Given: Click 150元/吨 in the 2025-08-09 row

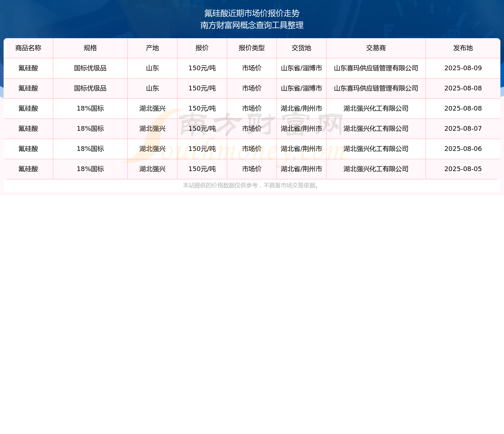Looking at the screenshot, I should [x=202, y=68].
